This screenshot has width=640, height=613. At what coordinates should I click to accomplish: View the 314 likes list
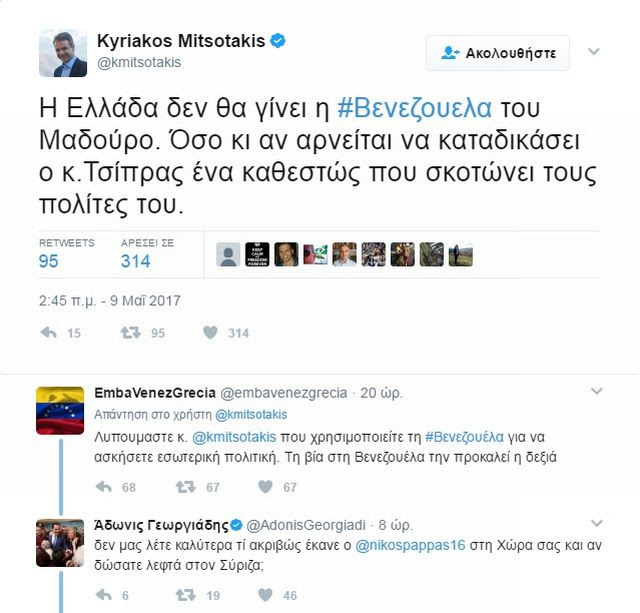click(x=147, y=254)
